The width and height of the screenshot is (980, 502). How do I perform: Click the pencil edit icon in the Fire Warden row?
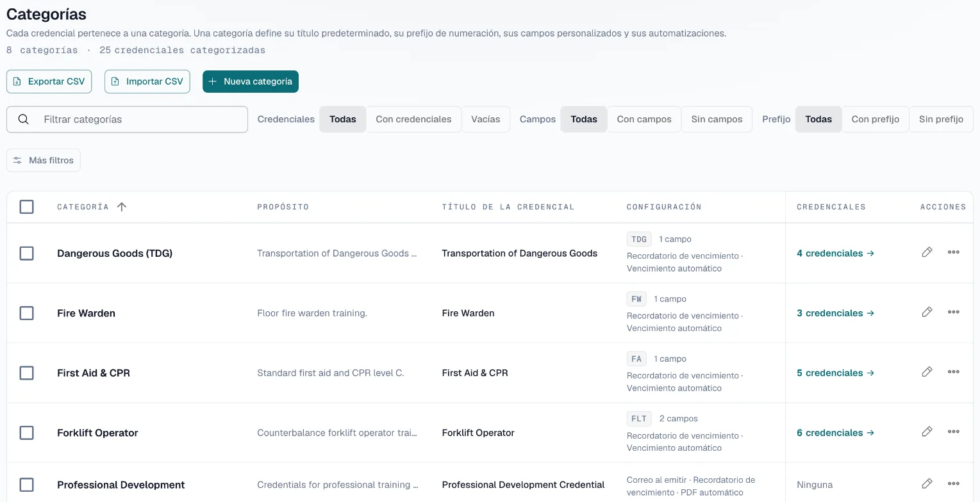[927, 312]
